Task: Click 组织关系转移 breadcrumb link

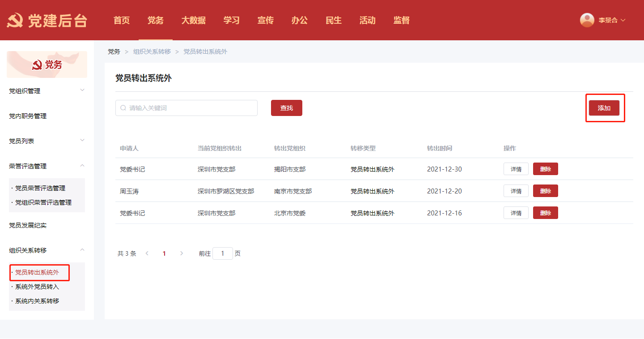Action: (152, 51)
